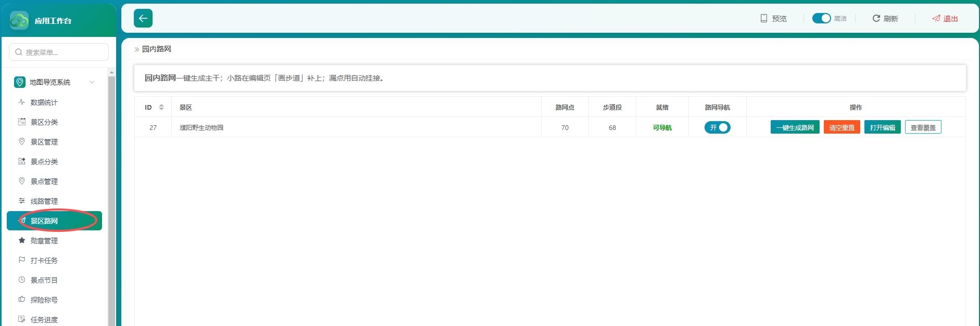Click the 路网点 value 70
The width and height of the screenshot is (980, 326).
565,127
